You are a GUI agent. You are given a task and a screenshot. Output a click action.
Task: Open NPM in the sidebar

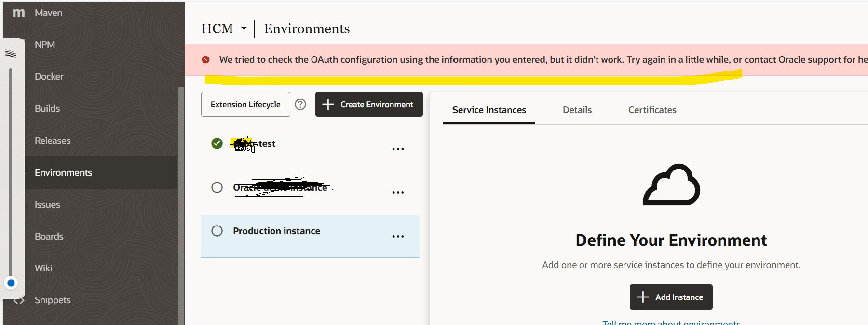pos(45,45)
